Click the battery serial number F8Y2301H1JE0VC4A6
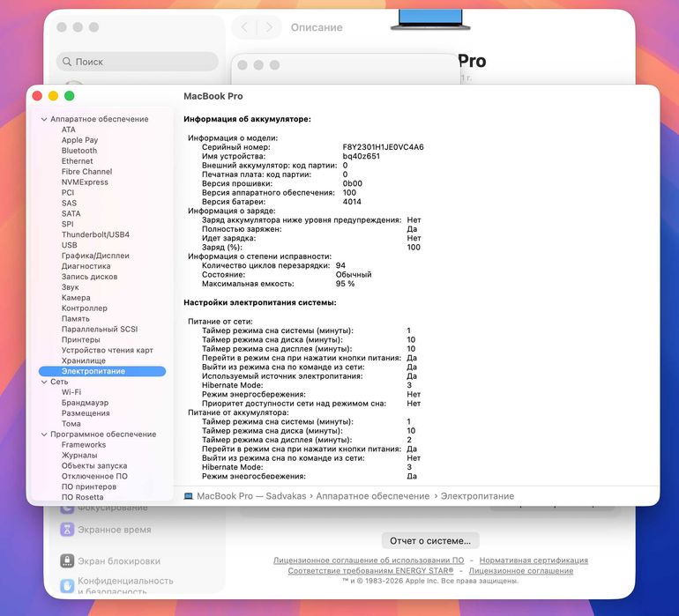 point(383,147)
